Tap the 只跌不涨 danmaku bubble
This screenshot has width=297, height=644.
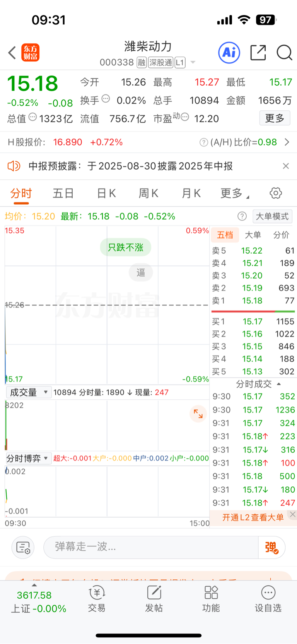126,247
